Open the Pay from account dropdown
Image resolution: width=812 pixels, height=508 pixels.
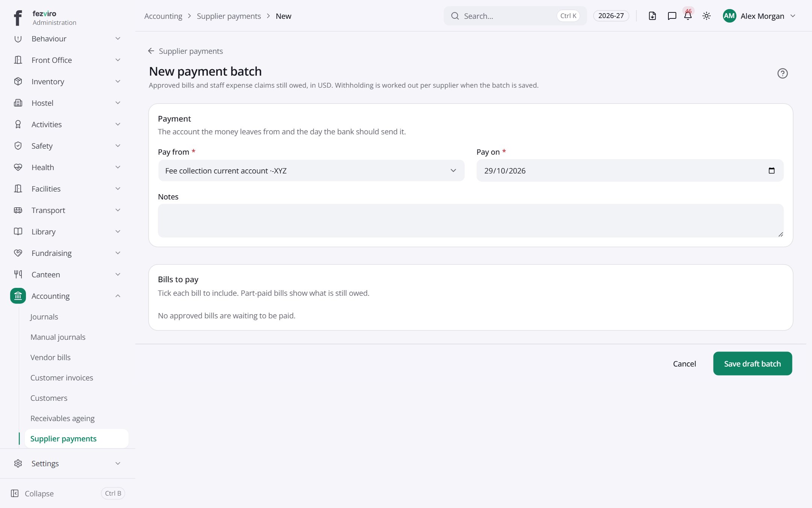pos(311,171)
